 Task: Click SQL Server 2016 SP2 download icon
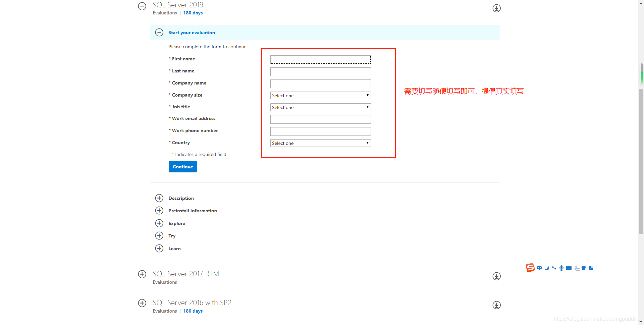496,305
